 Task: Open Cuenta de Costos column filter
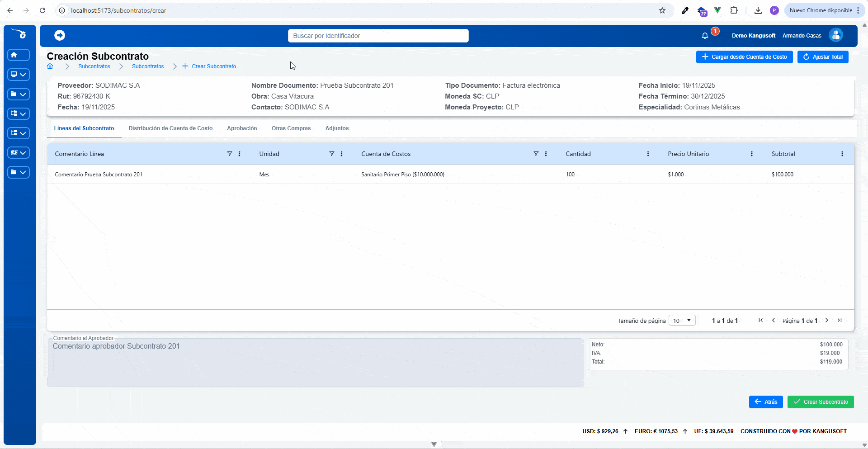pos(536,154)
